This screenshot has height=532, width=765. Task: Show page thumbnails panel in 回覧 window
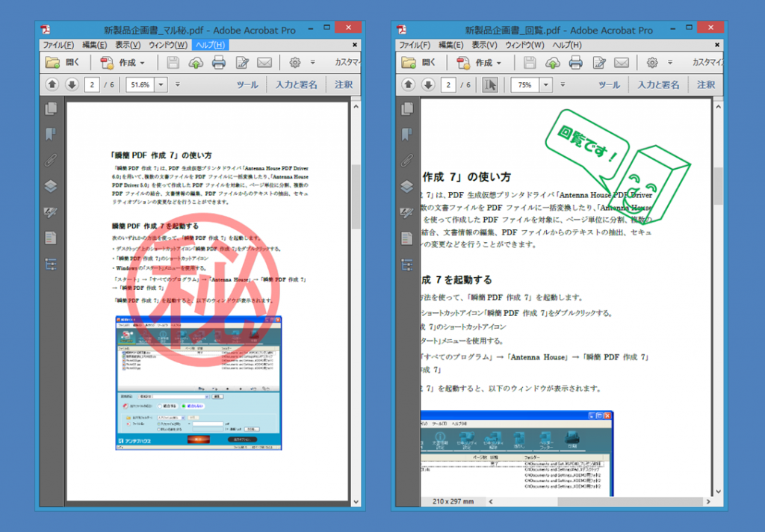click(x=407, y=108)
